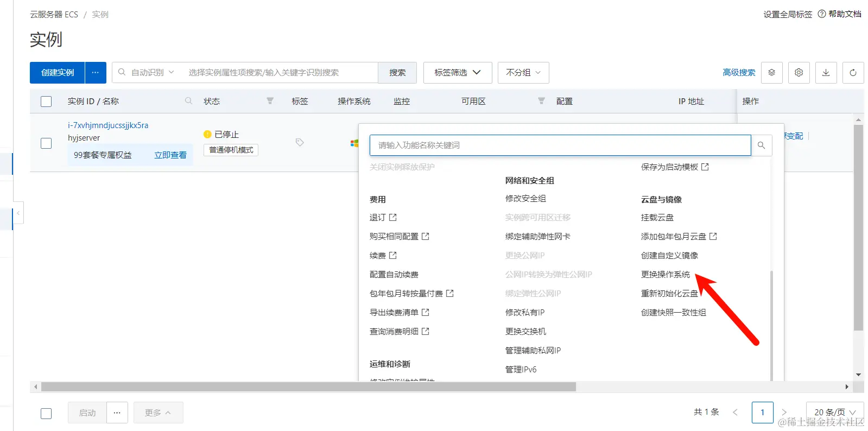This screenshot has width=868, height=431.
Task: Select the hyjserver instance row checkbox
Action: [46, 143]
